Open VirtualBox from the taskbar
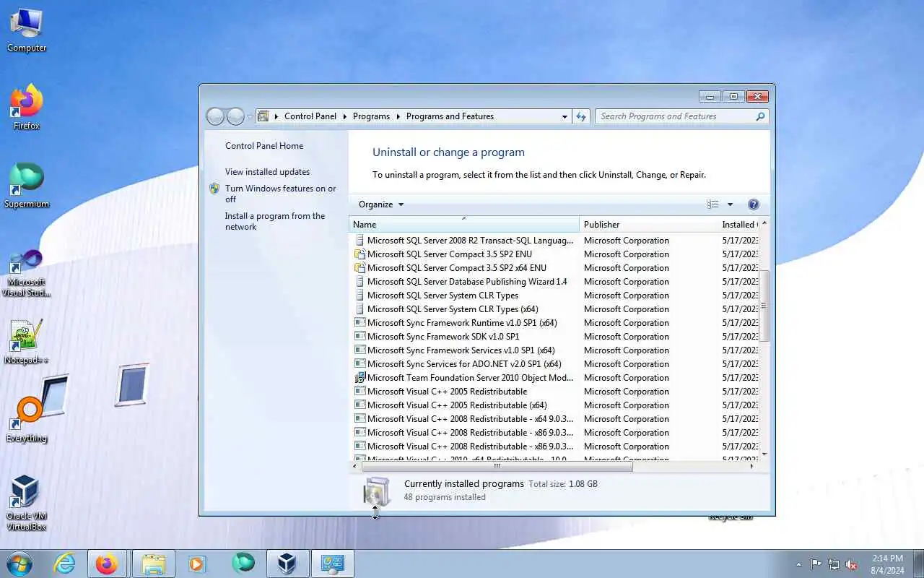 pos(287,564)
